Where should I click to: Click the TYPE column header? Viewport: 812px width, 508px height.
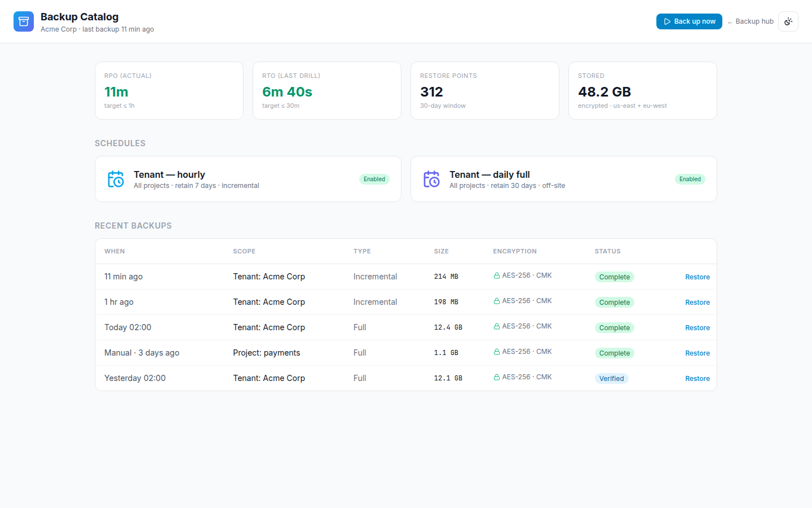[362, 251]
